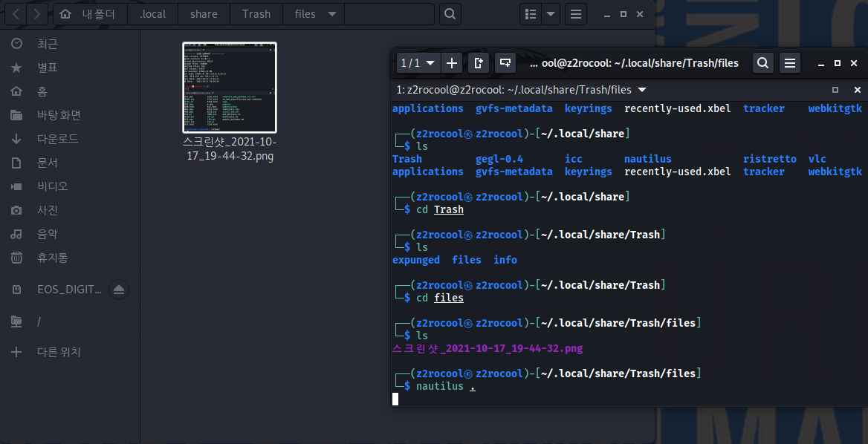Click 'recently-used.xbel' in last ls output
Screen dimensions: 868x444
(678, 172)
